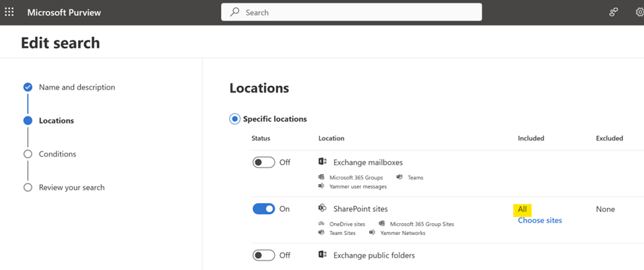Select the Locations step
This screenshot has width=644, height=270.
[56, 121]
